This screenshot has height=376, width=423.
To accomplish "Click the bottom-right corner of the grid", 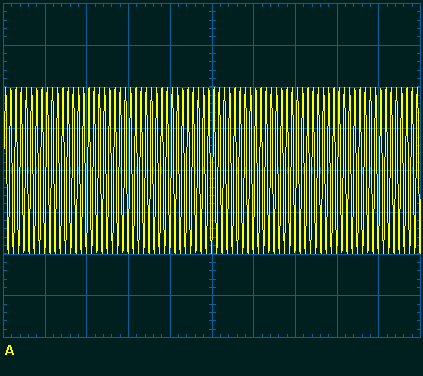I will [x=420, y=337].
